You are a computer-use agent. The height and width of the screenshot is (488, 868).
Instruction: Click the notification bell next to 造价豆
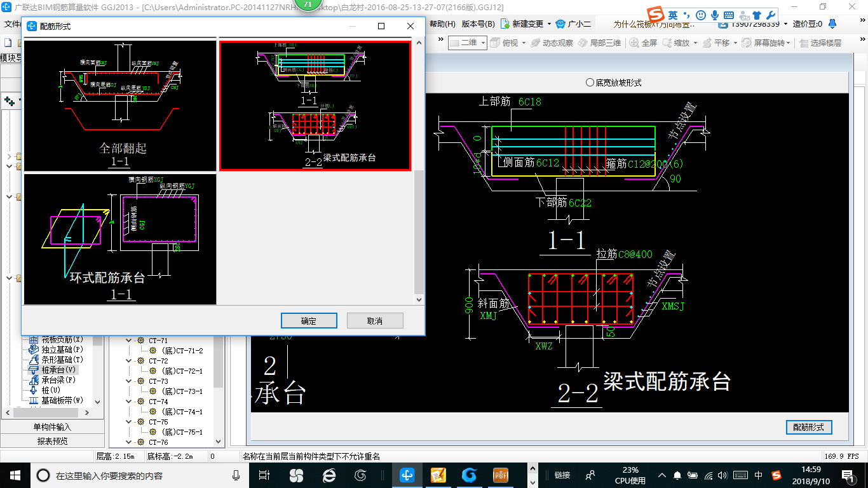831,24
